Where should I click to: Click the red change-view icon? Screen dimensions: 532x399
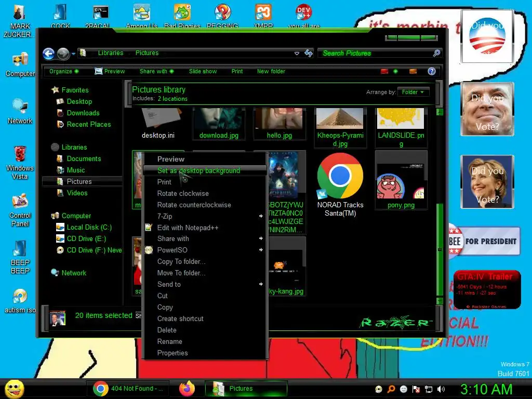click(x=384, y=71)
